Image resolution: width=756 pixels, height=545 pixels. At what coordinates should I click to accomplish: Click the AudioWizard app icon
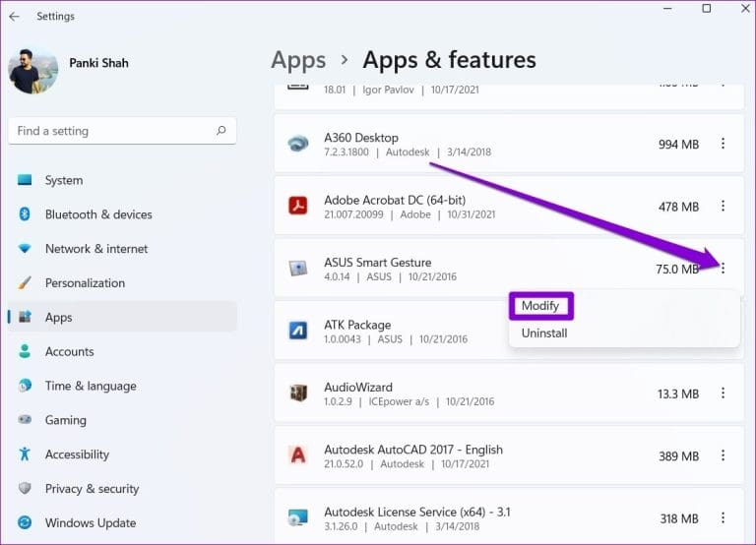(x=298, y=393)
